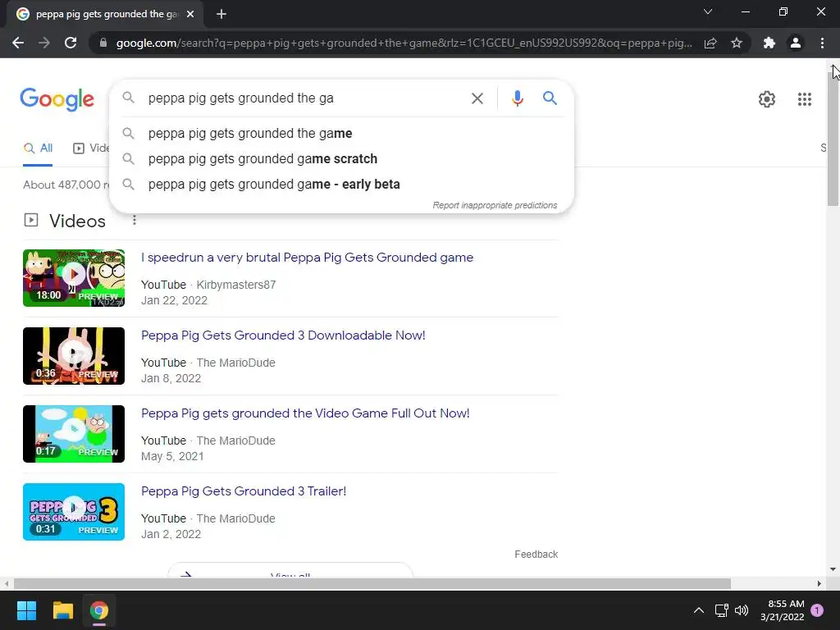The height and width of the screenshot is (630, 840).
Task: Open File Explorer from the taskbar
Action: [62, 610]
